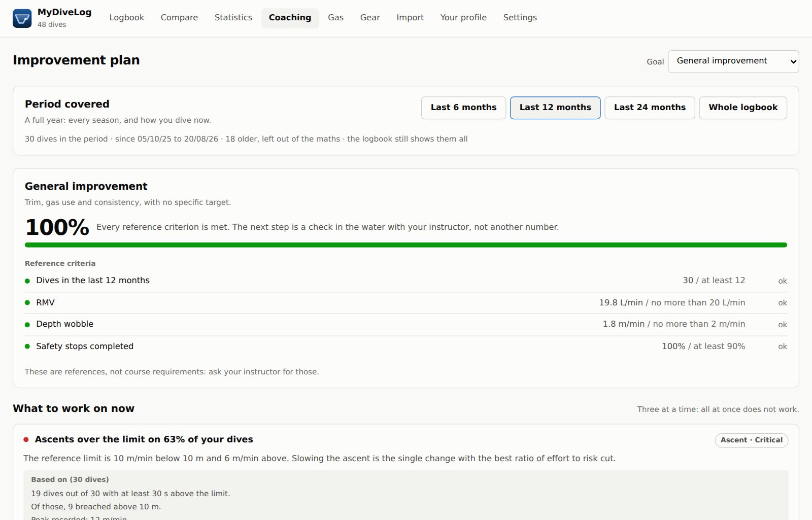This screenshot has width=812, height=520.
Task: Switch period to Last 24 months
Action: coord(650,108)
